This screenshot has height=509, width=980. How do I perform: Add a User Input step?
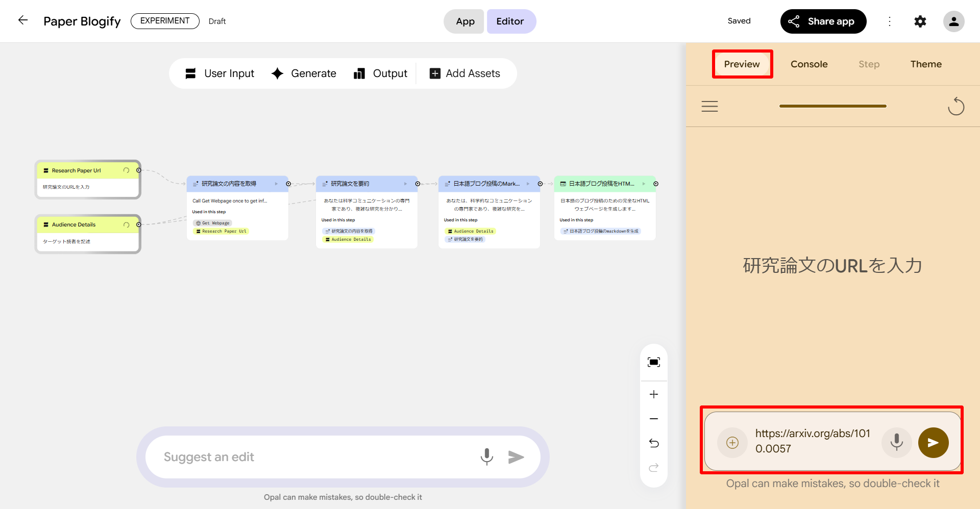pyautogui.click(x=220, y=73)
